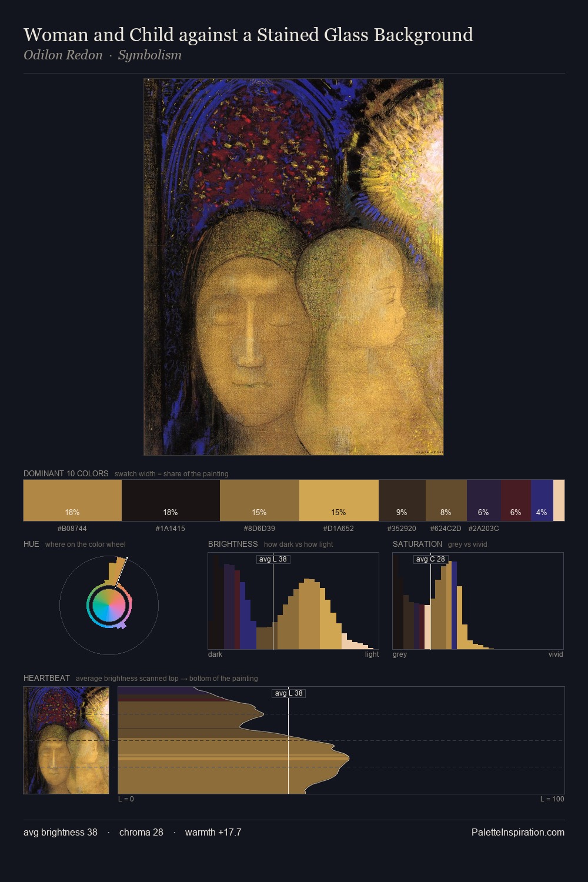Screen dimensions: 588x882
Task: Click the hex label #352920
Action: 402,529
